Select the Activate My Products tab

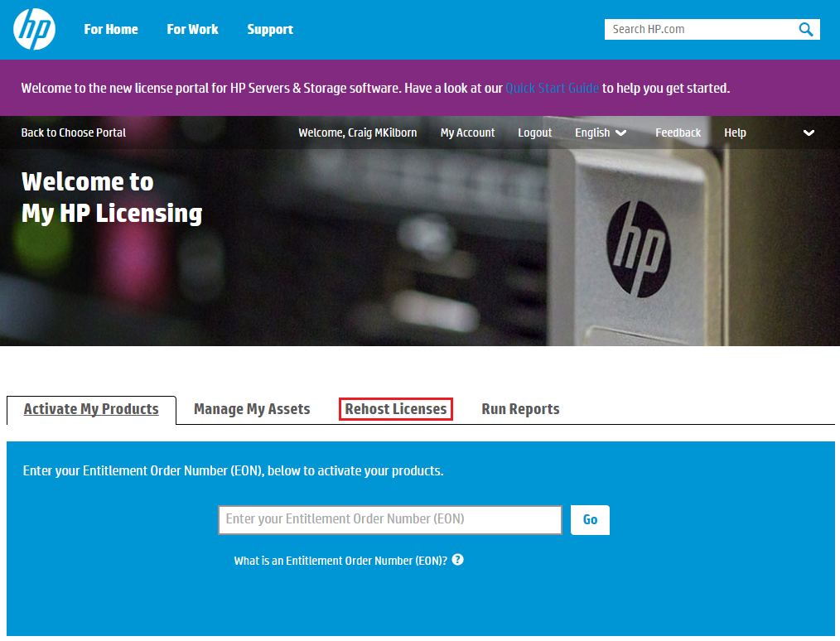click(x=91, y=409)
